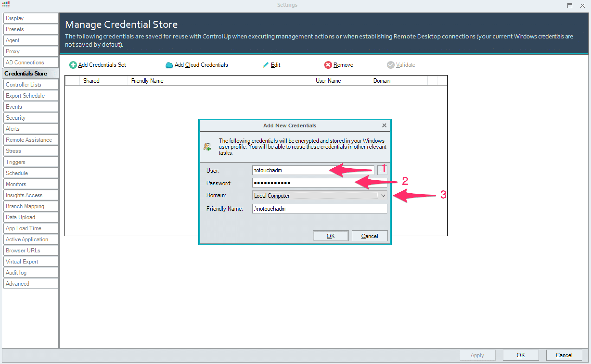Open the Display settings tab
The image size is (591, 364).
pyautogui.click(x=31, y=18)
